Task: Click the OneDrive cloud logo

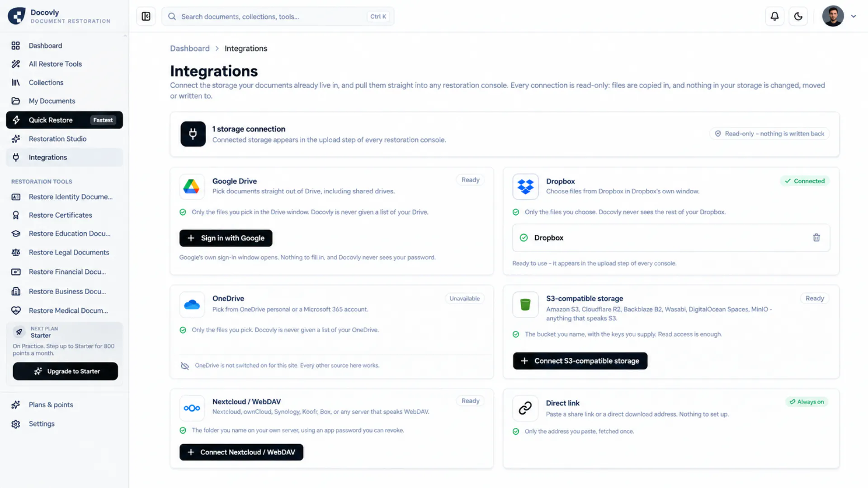Action: point(192,305)
